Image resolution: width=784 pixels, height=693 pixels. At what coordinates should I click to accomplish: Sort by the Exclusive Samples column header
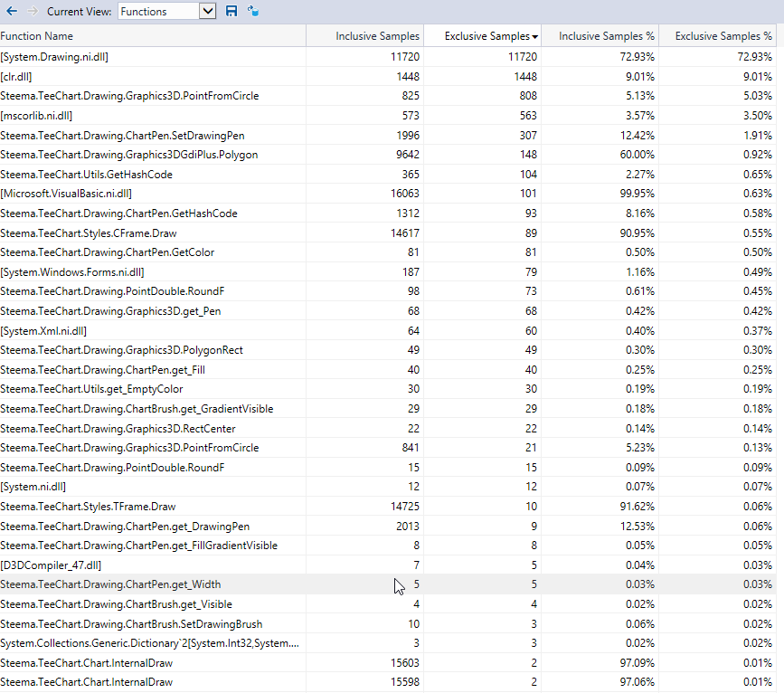click(x=483, y=36)
